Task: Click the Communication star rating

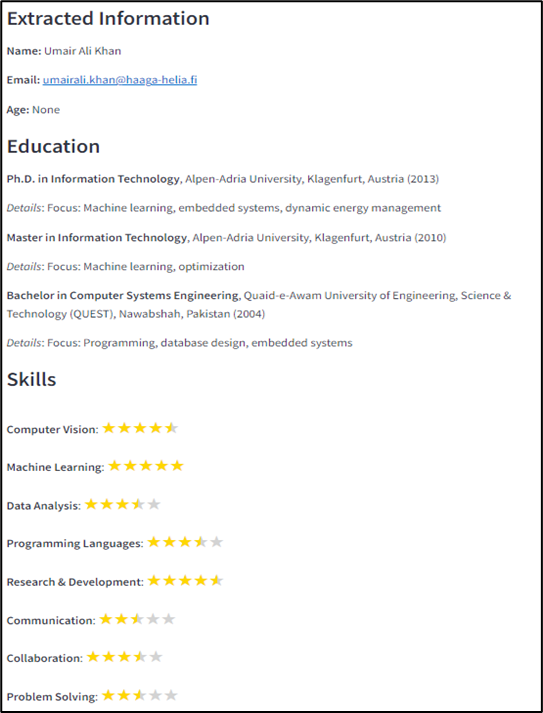Action: [137, 620]
